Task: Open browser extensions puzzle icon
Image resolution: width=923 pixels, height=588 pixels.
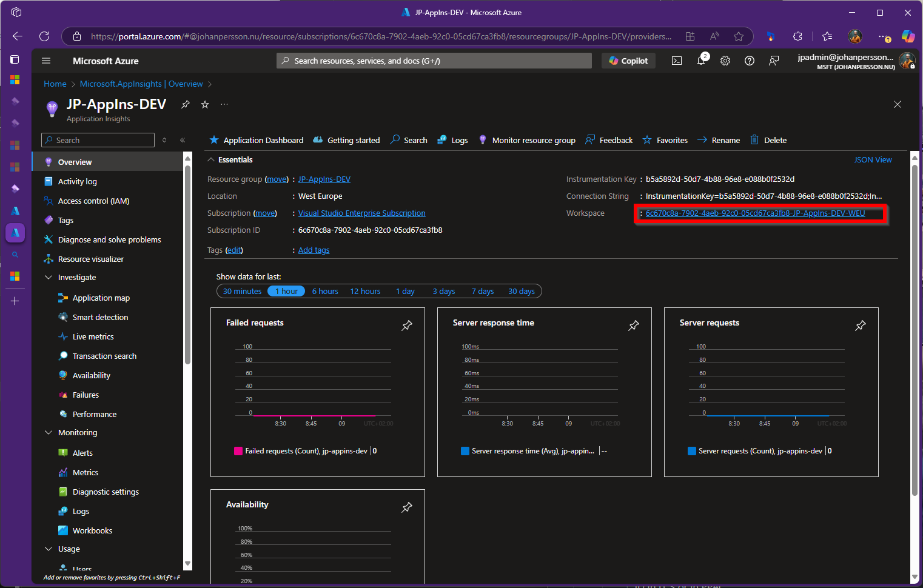Action: (798, 36)
